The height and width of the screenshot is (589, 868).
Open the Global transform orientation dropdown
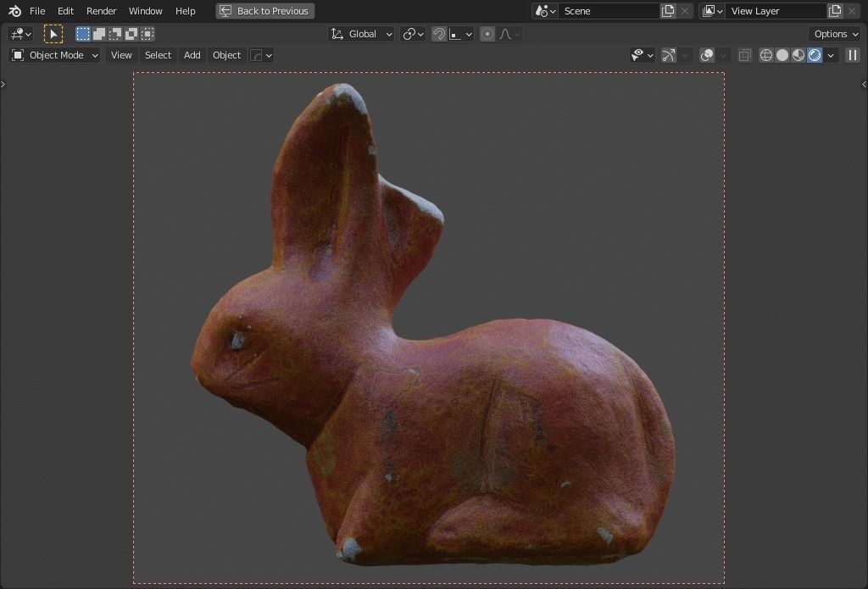click(x=361, y=34)
